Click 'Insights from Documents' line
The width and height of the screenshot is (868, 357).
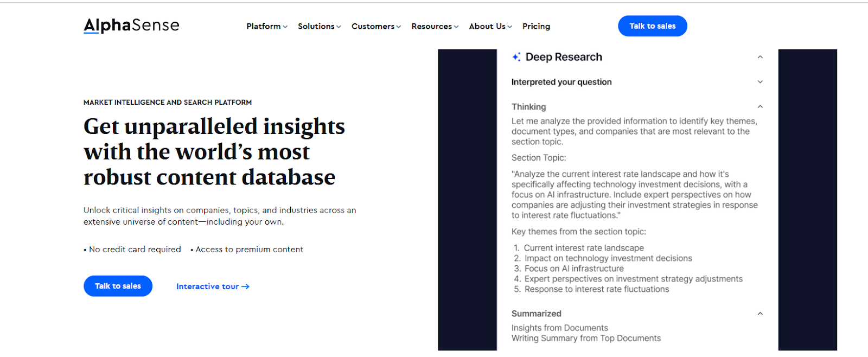(559, 328)
